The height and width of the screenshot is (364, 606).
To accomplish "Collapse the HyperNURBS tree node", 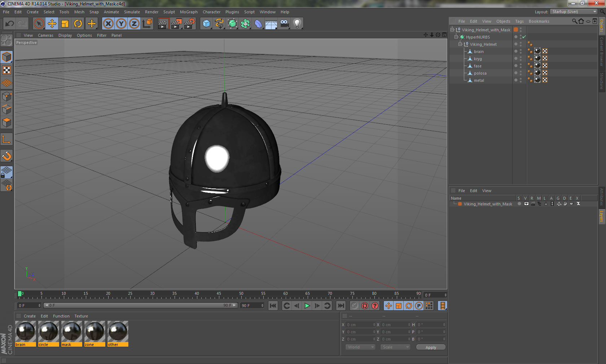I will point(456,37).
